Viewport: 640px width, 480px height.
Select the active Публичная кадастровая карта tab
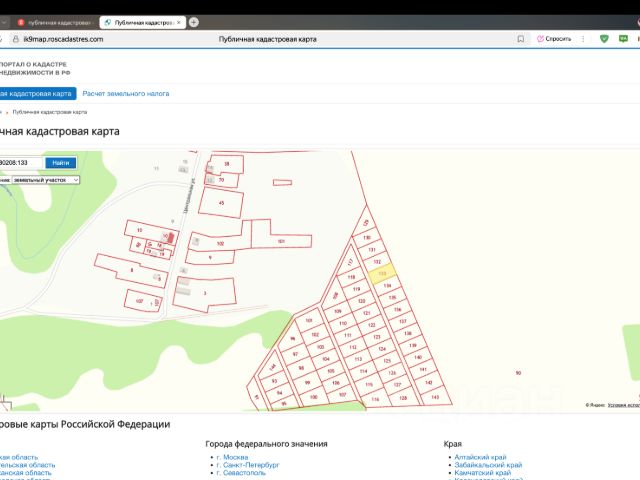point(142,22)
